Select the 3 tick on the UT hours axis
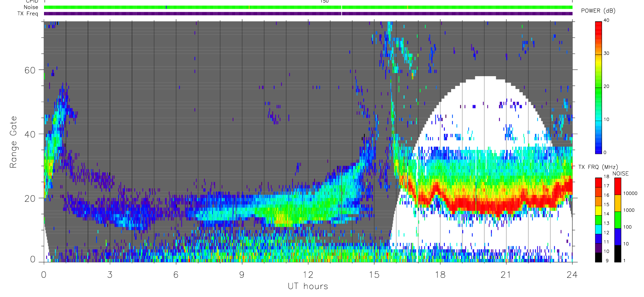This screenshot has height=297, width=644. click(110, 275)
